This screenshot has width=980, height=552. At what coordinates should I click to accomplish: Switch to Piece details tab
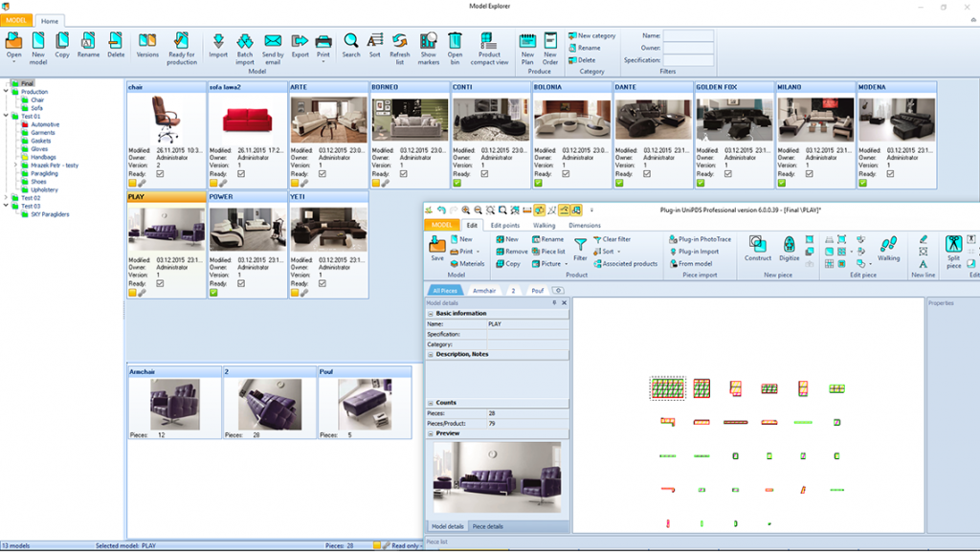click(x=487, y=526)
